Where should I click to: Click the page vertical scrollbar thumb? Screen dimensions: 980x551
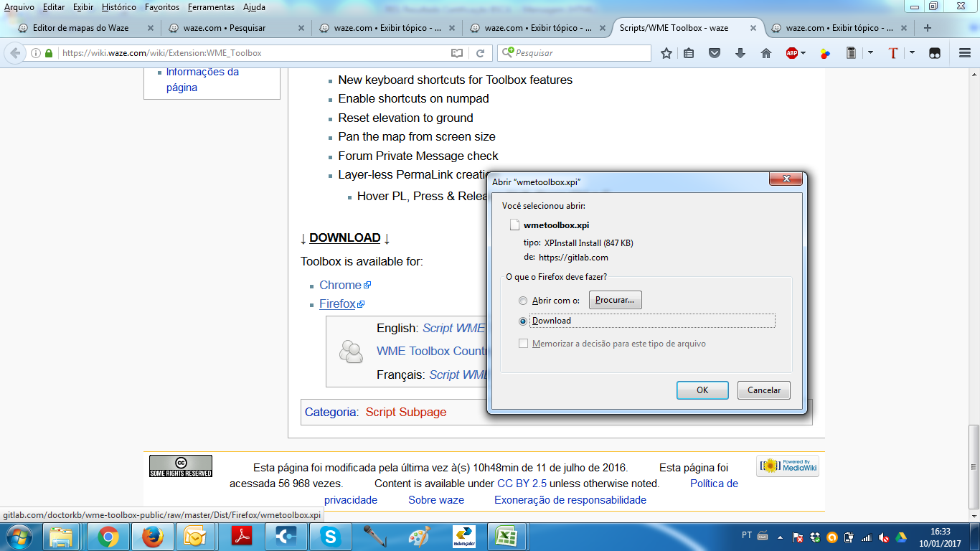pos(974,466)
